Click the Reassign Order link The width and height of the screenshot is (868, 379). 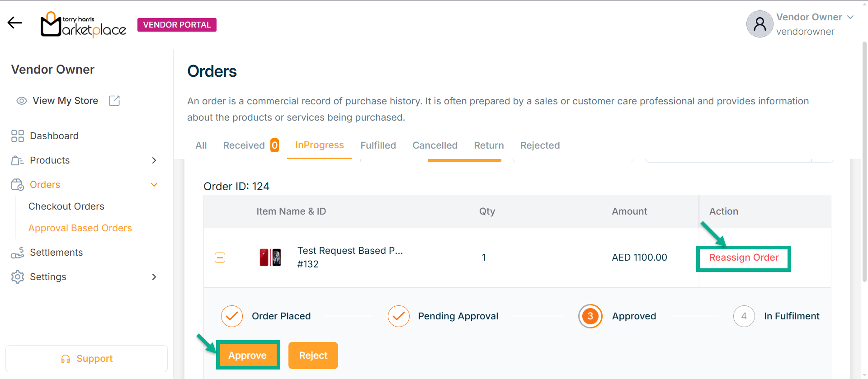coord(744,257)
